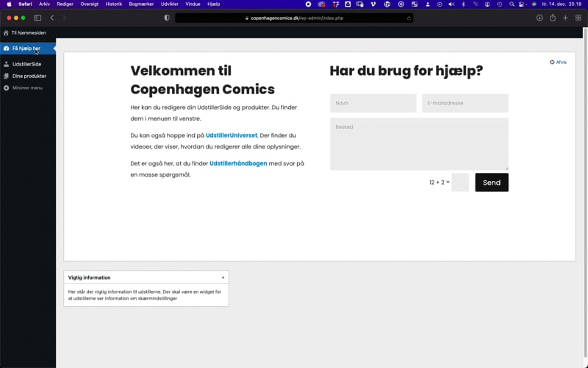Image resolution: width=588 pixels, height=368 pixels.
Task: Click Minimer menu text
Action: (x=27, y=88)
